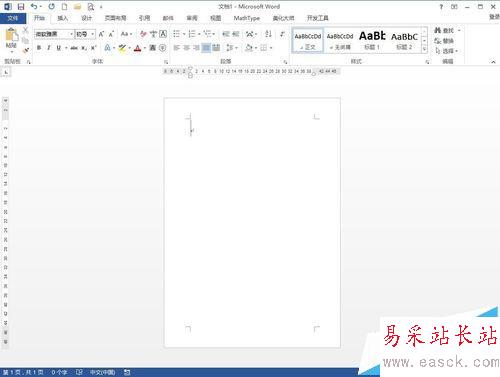Align paragraph text left
500x377 pixels.
177,48
